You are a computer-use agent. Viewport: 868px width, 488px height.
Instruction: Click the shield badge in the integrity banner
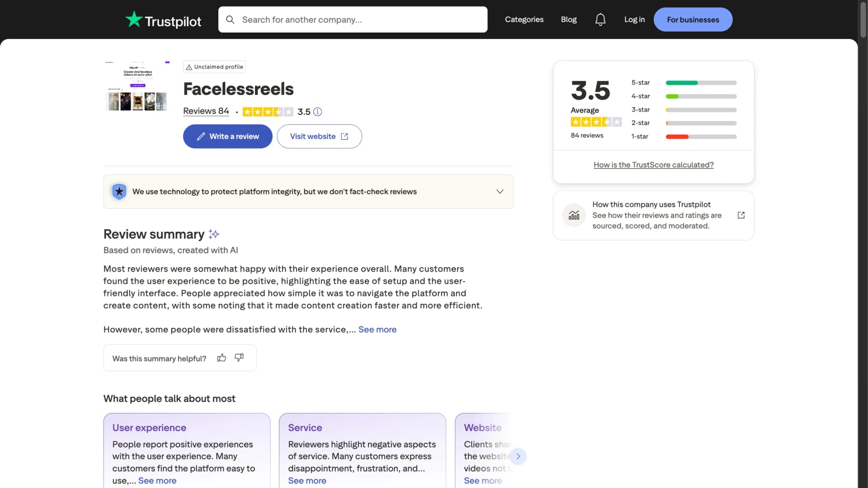(119, 191)
